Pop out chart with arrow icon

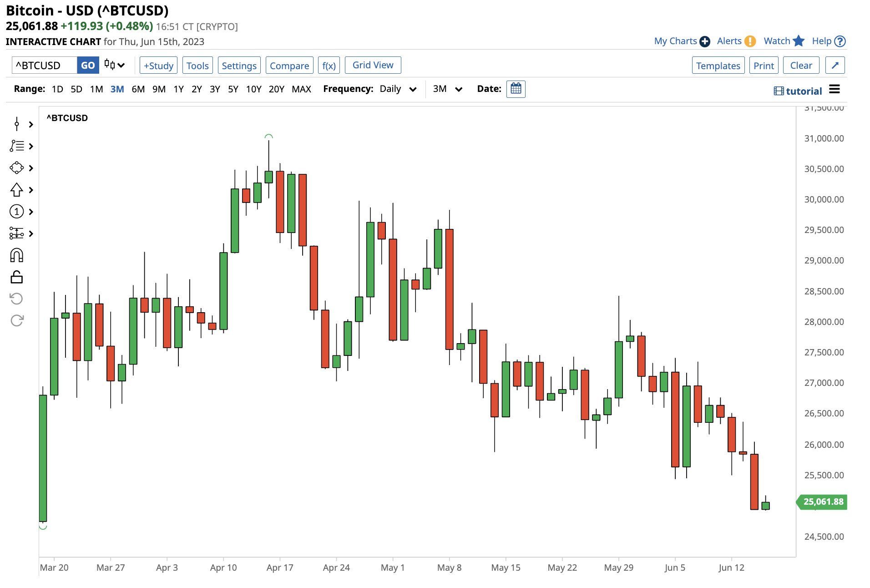tap(835, 66)
